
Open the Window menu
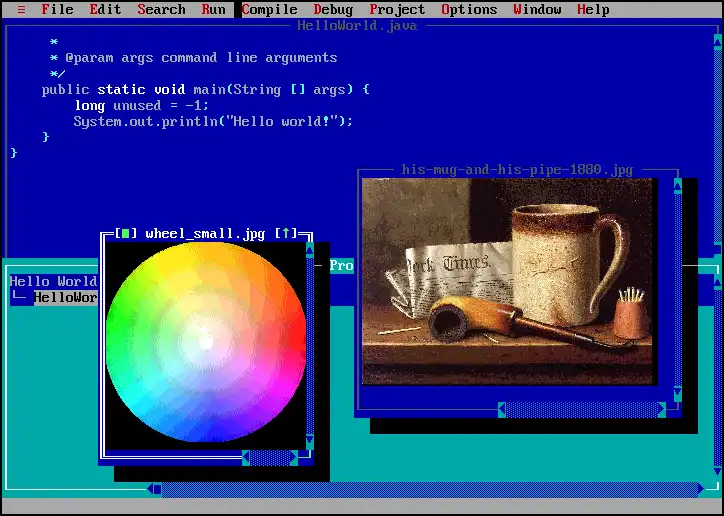pyautogui.click(x=537, y=9)
